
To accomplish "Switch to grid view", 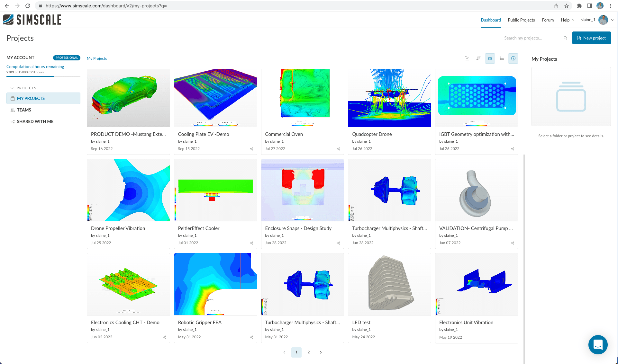I will click(x=490, y=58).
